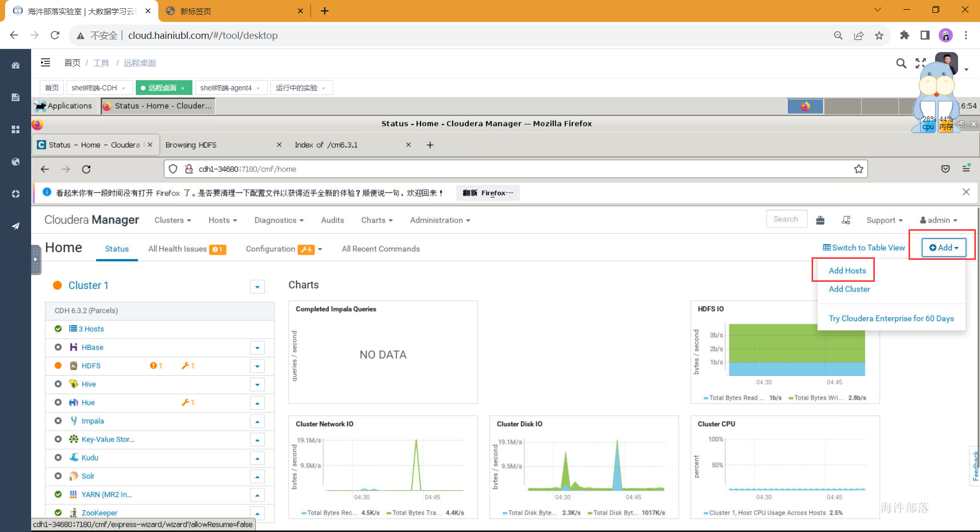Viewport: 980px width, 532px height.
Task: Open the Audits page
Action: pyautogui.click(x=332, y=220)
